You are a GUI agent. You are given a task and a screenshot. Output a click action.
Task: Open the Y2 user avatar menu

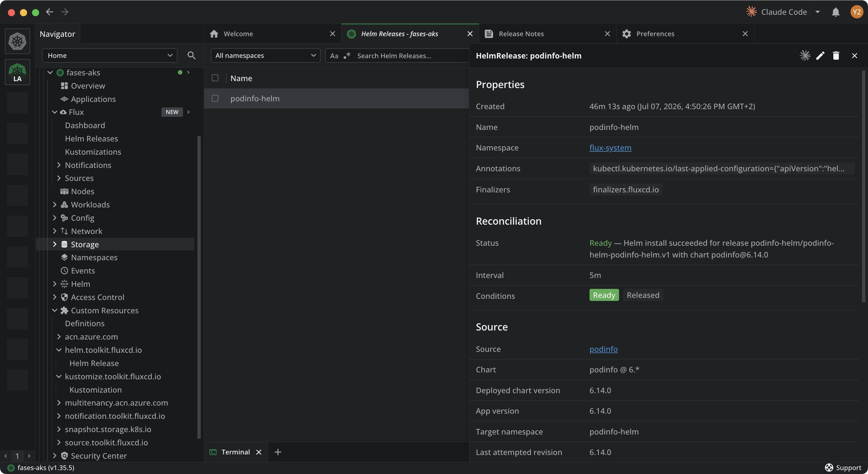[x=856, y=12]
